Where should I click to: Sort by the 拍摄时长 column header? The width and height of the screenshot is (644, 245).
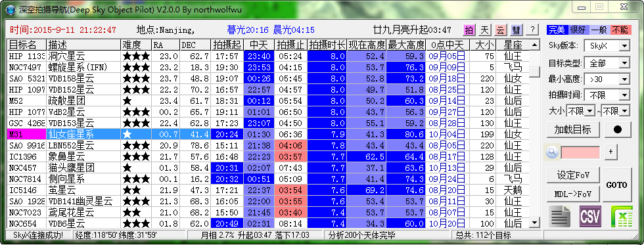tap(327, 45)
